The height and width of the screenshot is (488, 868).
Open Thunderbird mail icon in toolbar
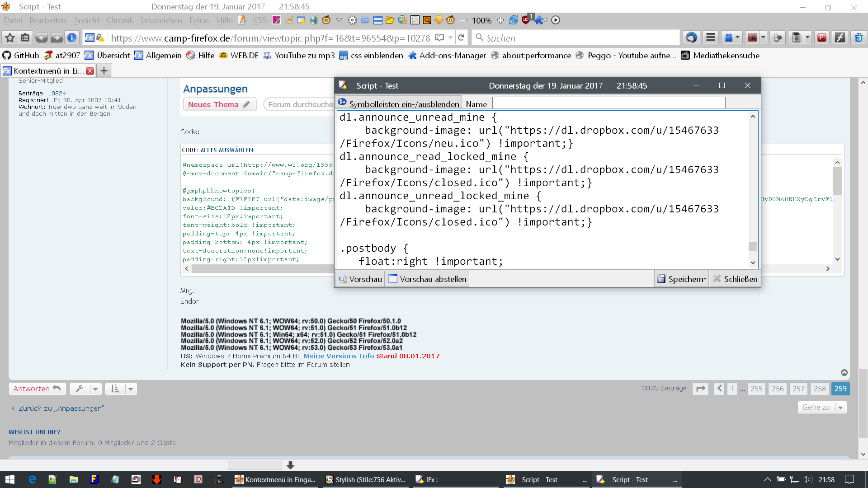pos(691,38)
